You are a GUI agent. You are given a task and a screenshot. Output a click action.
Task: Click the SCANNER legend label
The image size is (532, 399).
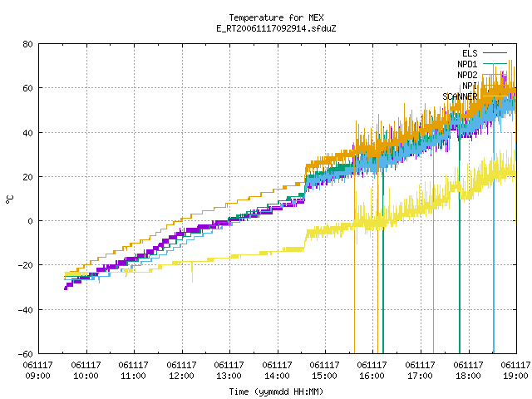pyautogui.click(x=460, y=96)
